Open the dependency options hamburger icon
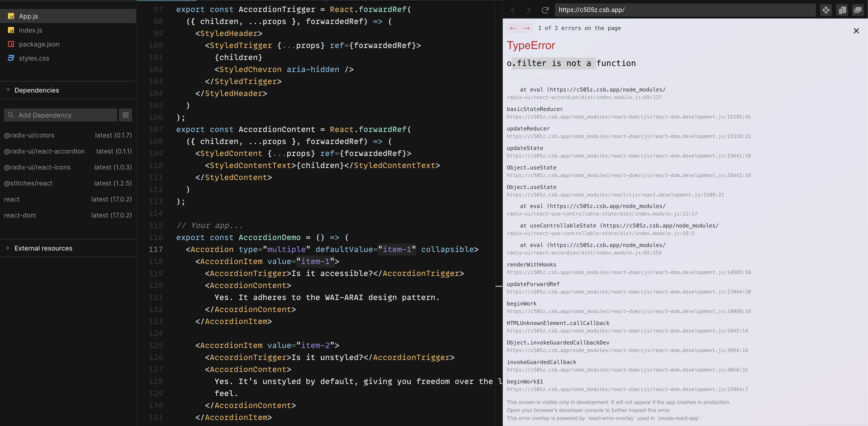This screenshot has height=426, width=868. [125, 115]
